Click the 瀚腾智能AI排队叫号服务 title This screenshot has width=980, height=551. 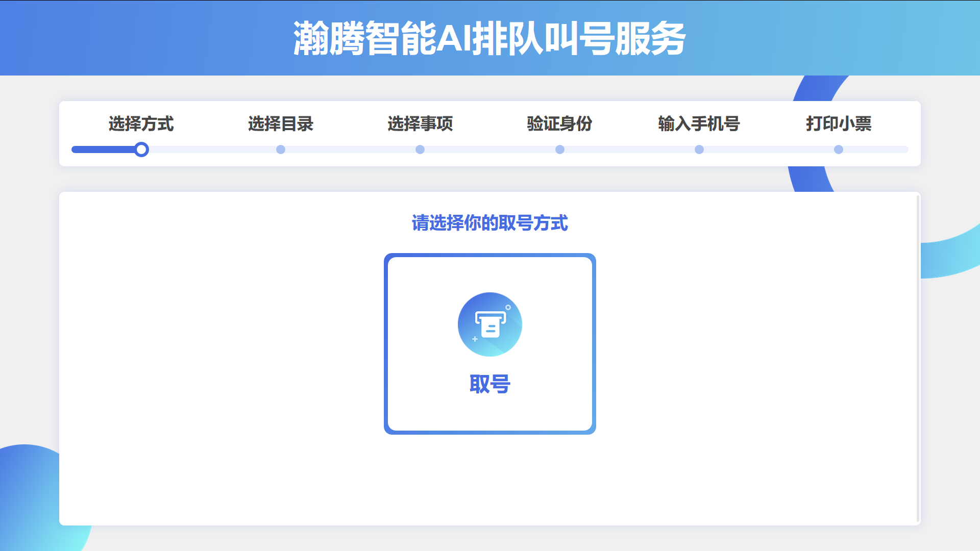(490, 38)
